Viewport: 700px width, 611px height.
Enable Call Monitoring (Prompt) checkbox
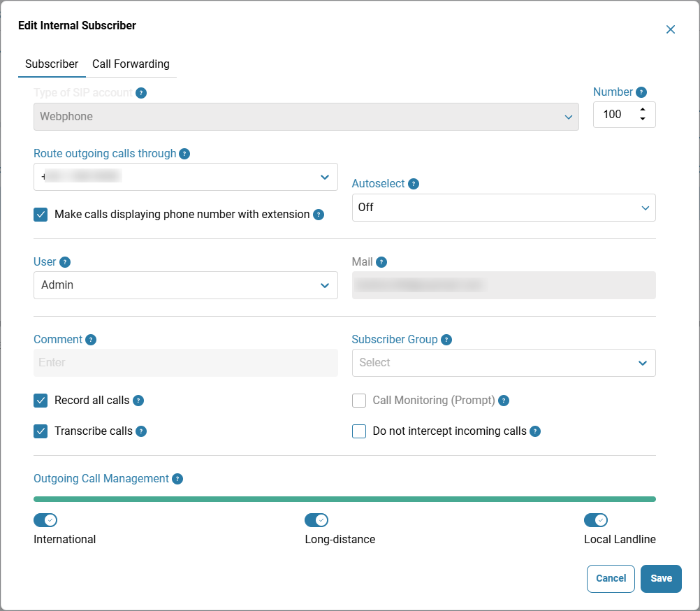359,401
